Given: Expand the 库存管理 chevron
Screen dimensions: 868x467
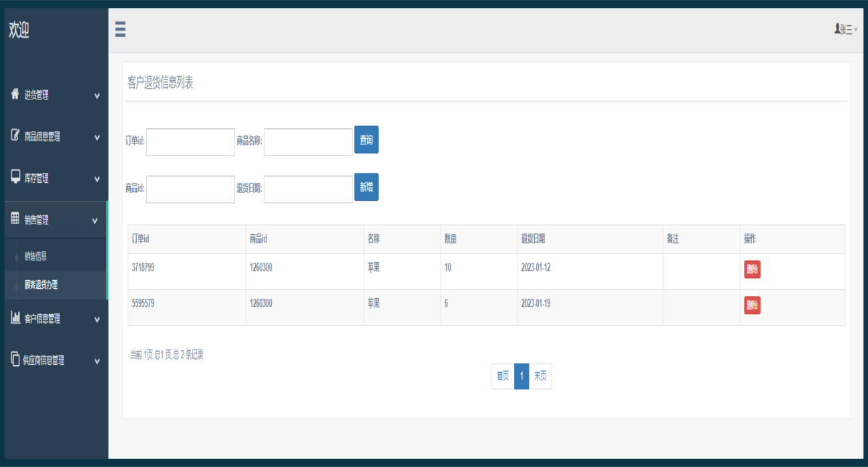Looking at the screenshot, I should coord(97,179).
